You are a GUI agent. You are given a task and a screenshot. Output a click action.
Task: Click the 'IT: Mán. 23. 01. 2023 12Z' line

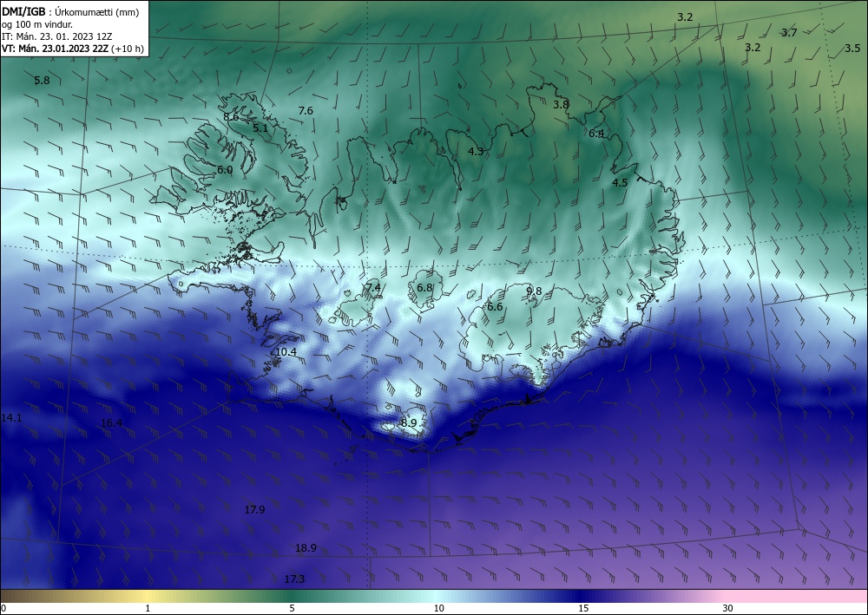57,36
